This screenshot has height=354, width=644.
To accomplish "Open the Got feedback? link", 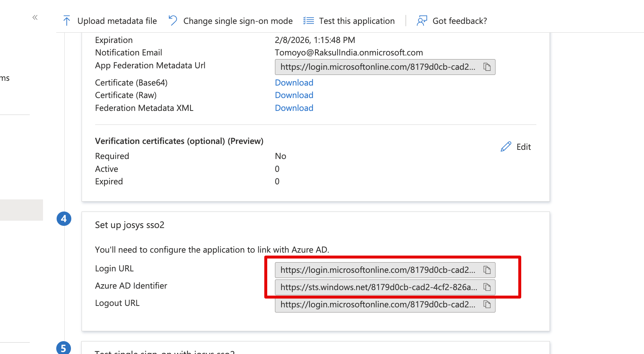I will coord(459,21).
